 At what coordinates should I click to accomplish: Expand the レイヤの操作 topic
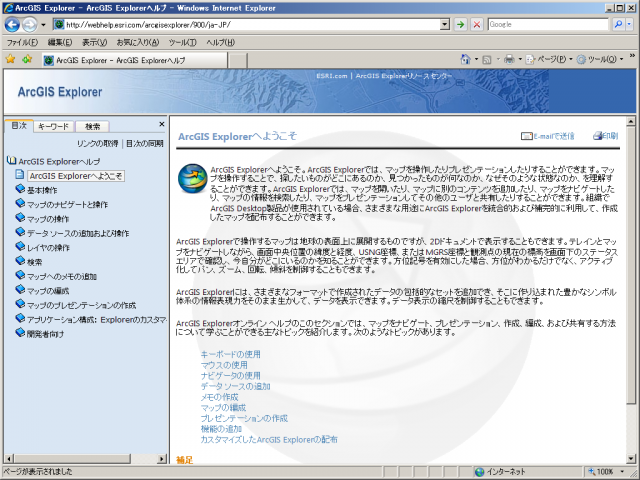pos(20,246)
